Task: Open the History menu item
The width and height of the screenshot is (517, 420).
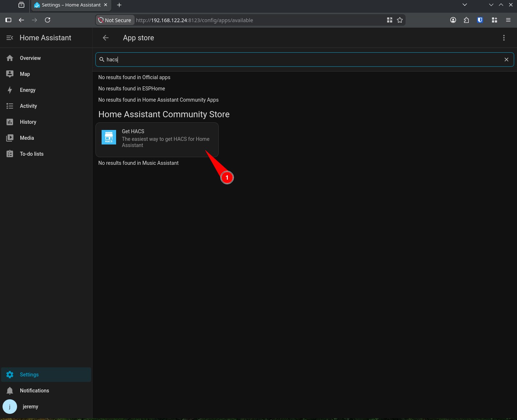Action: point(46,122)
